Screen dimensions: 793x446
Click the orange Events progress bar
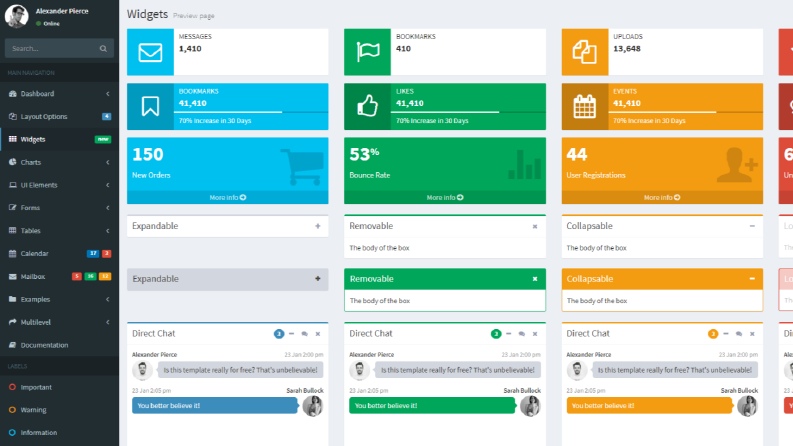click(x=685, y=112)
